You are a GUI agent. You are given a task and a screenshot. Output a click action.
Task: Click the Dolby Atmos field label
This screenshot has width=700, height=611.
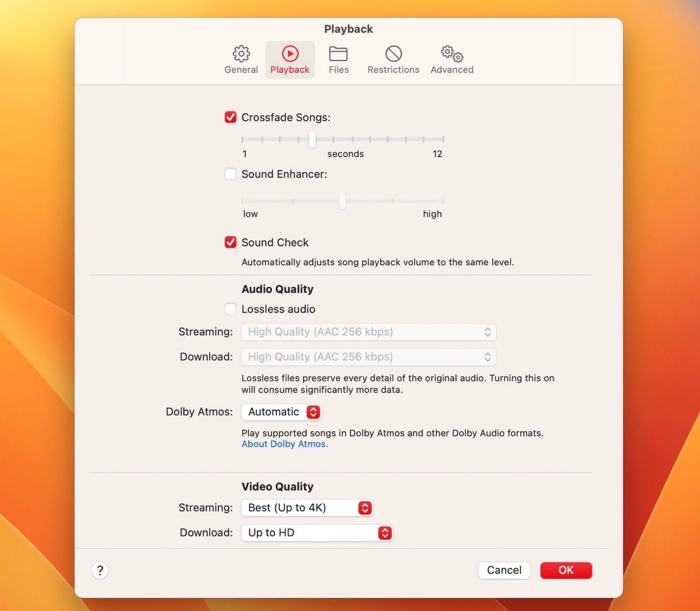click(x=199, y=412)
